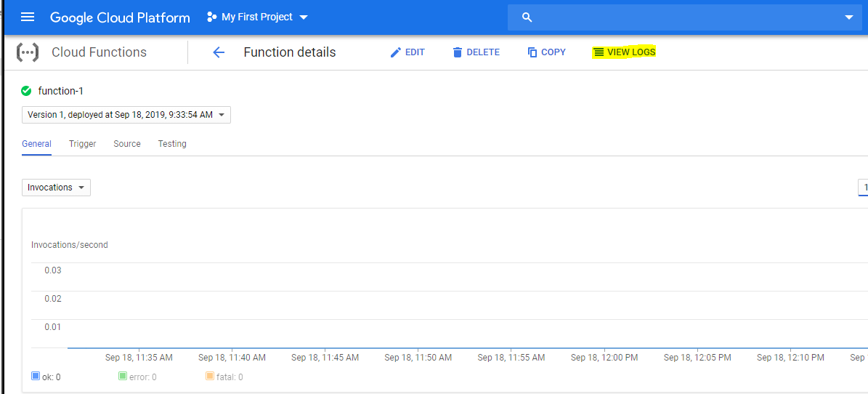This screenshot has width=868, height=394.
Task: Click the Sep 18, 11:45 AM axis label
Action: [x=325, y=358]
